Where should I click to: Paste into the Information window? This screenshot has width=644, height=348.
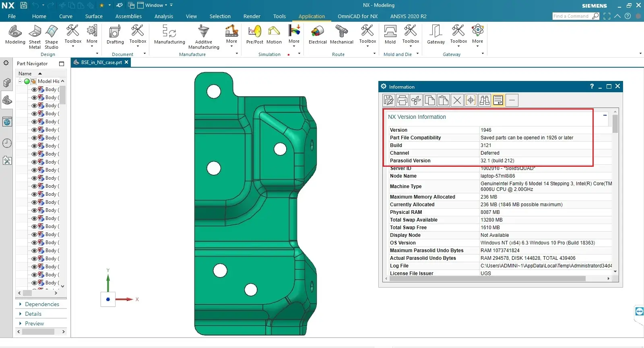pos(443,100)
